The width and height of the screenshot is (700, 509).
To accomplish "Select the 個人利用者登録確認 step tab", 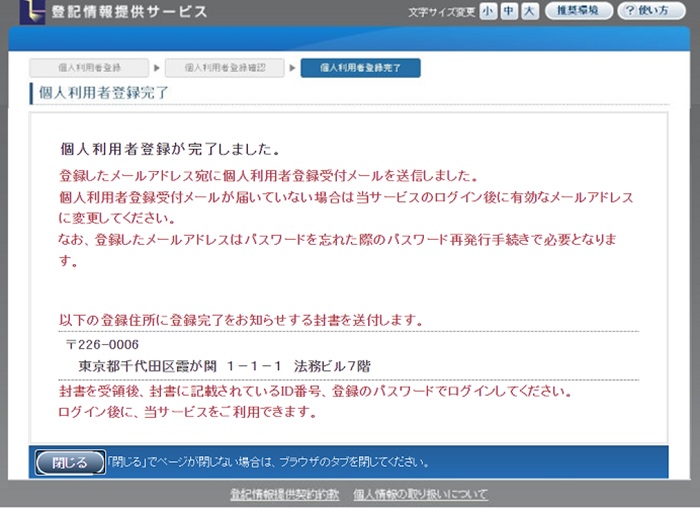I will pos(225,68).
